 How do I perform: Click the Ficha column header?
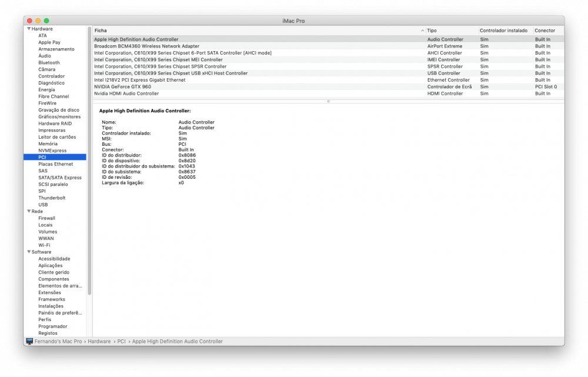[x=259, y=31]
